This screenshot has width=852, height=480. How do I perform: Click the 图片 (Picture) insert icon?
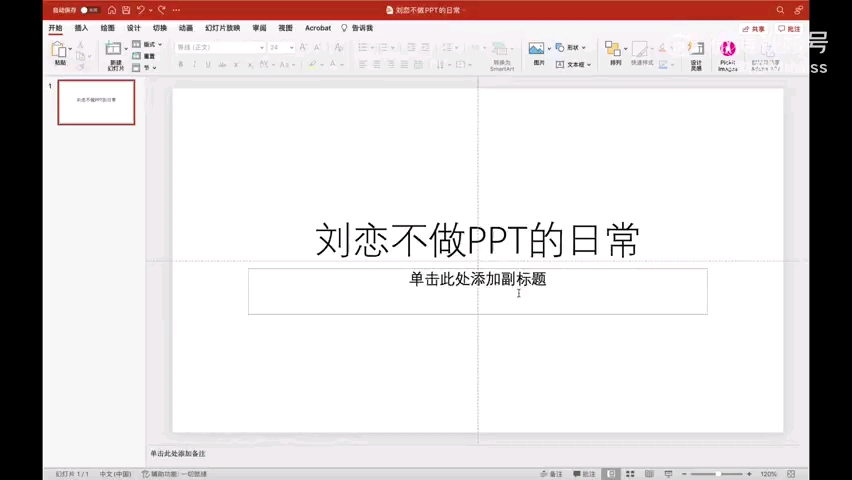(x=537, y=50)
